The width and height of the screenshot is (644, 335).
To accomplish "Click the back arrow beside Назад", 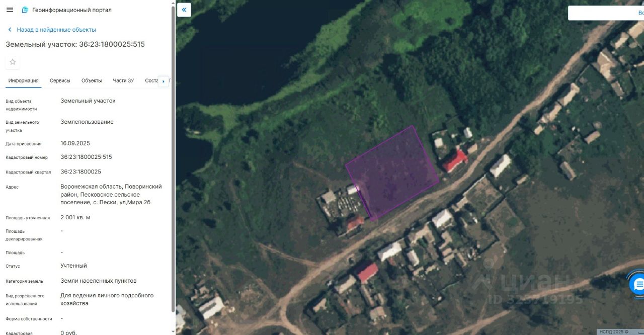I will [x=10, y=30].
